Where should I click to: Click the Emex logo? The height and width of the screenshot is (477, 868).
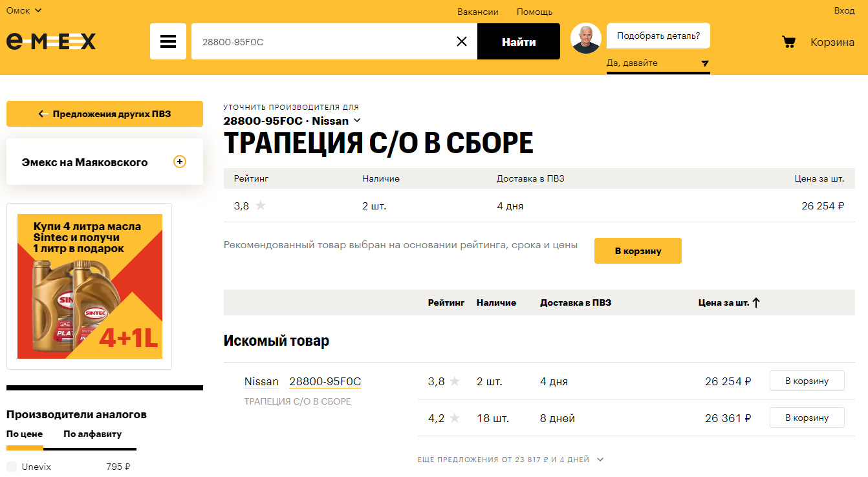(x=51, y=41)
